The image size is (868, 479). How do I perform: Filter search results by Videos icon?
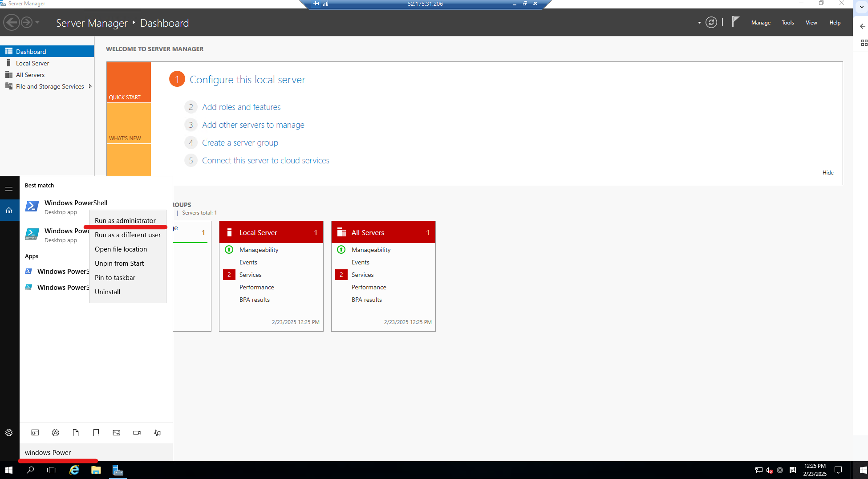pos(137,433)
